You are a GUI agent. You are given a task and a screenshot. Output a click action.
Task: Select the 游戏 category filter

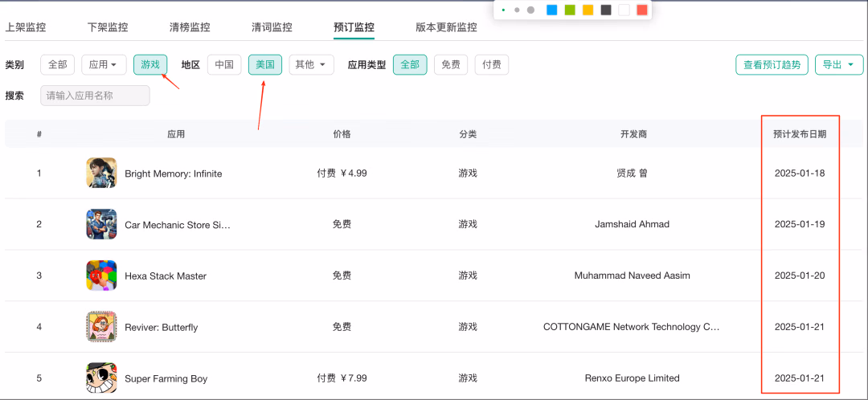pyautogui.click(x=150, y=65)
